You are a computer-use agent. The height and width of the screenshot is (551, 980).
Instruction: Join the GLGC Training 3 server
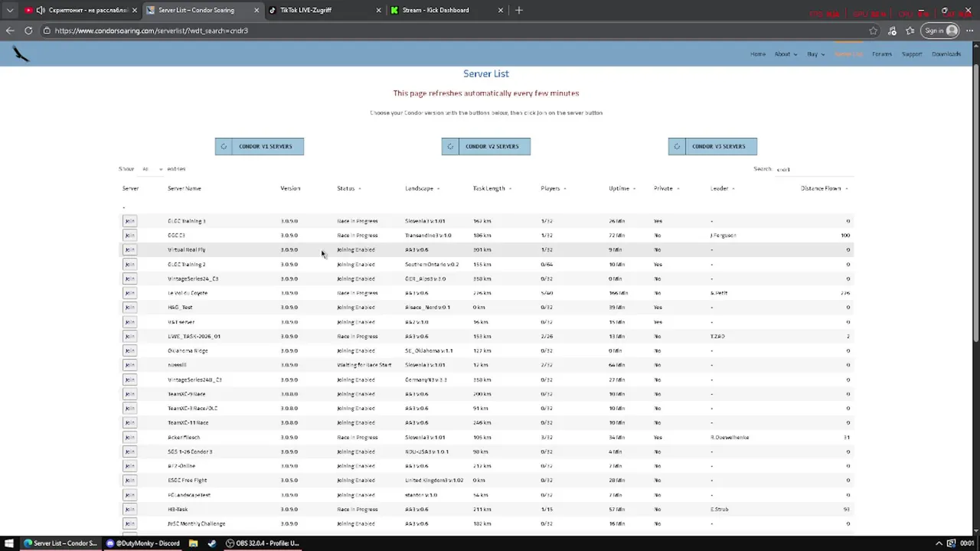click(x=129, y=221)
